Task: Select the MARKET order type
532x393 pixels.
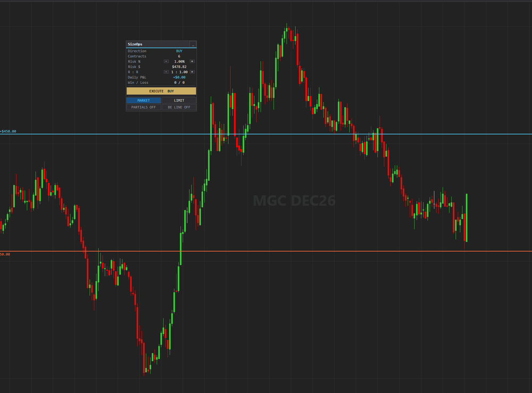Action: [x=144, y=101]
